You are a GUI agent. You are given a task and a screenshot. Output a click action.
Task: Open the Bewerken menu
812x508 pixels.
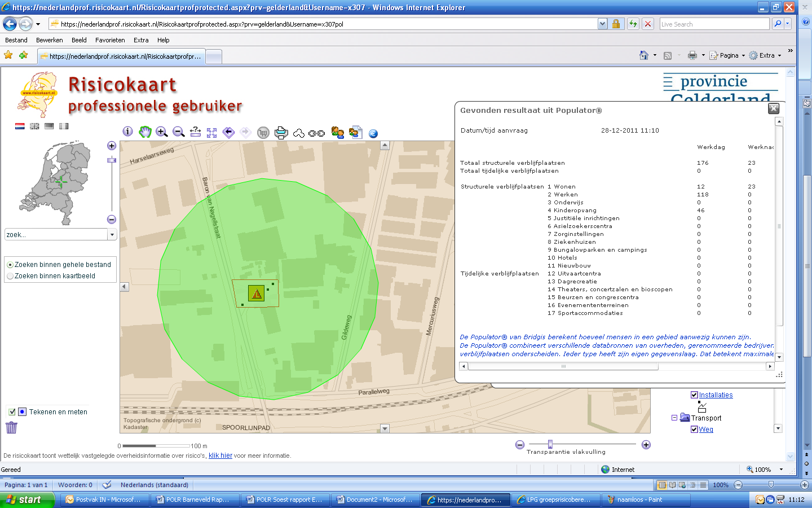coord(50,40)
